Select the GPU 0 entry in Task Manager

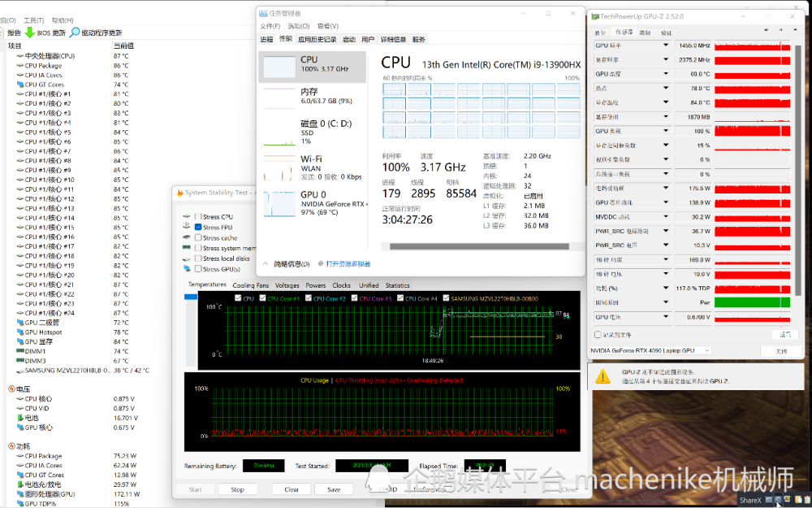313,202
